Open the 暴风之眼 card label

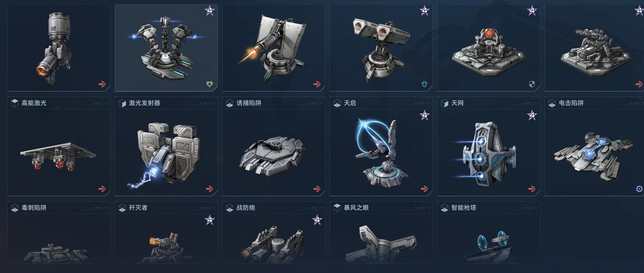[x=356, y=207]
